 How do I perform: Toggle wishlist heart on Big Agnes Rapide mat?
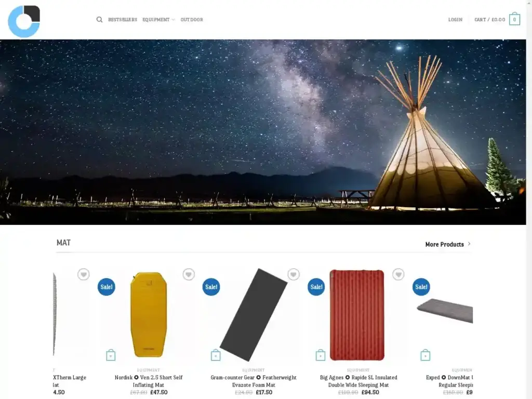pos(398,274)
